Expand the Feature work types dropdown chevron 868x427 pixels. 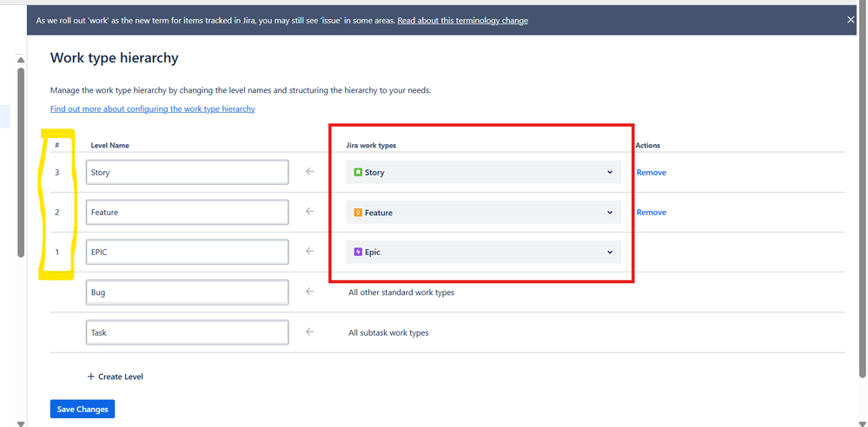coord(609,213)
